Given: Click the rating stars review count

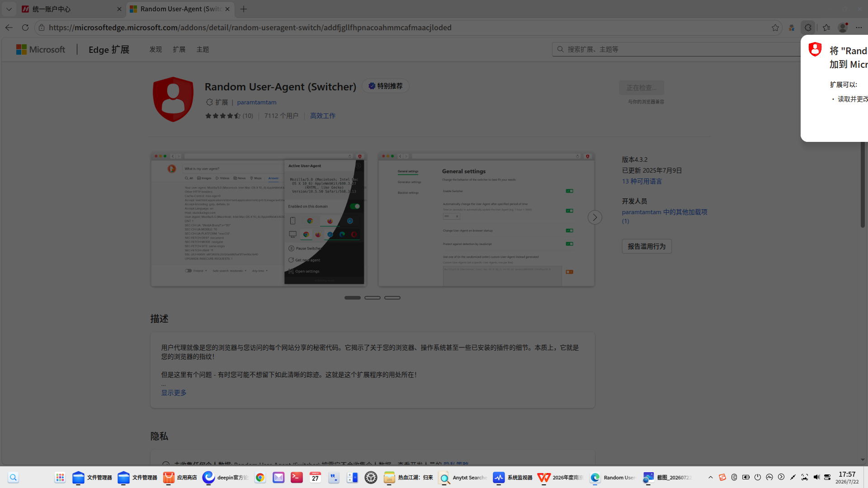Looking at the screenshot, I should tap(248, 116).
